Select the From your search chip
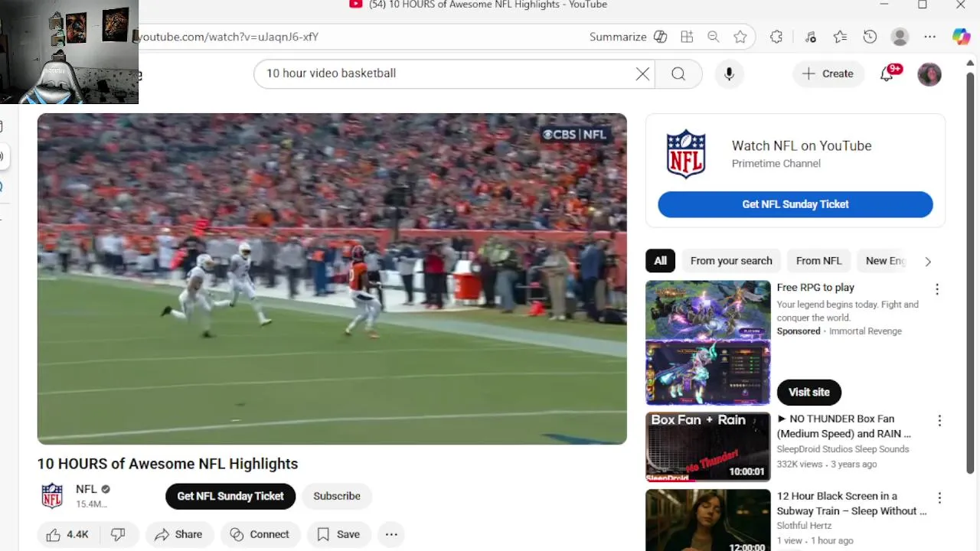The image size is (980, 551). (x=731, y=261)
